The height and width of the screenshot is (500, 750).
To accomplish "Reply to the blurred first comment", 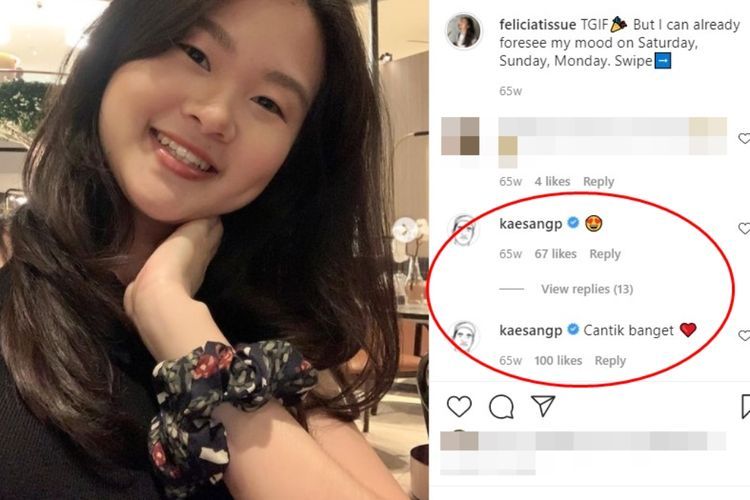I will click(598, 181).
